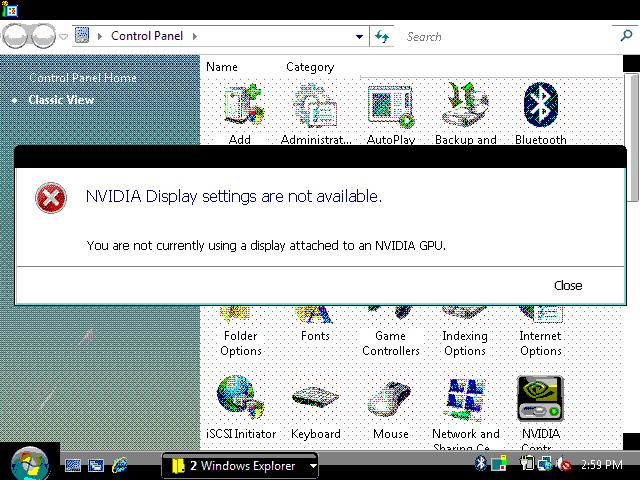This screenshot has width=640, height=480.
Task: Open the Windows Start orb
Action: point(29,464)
